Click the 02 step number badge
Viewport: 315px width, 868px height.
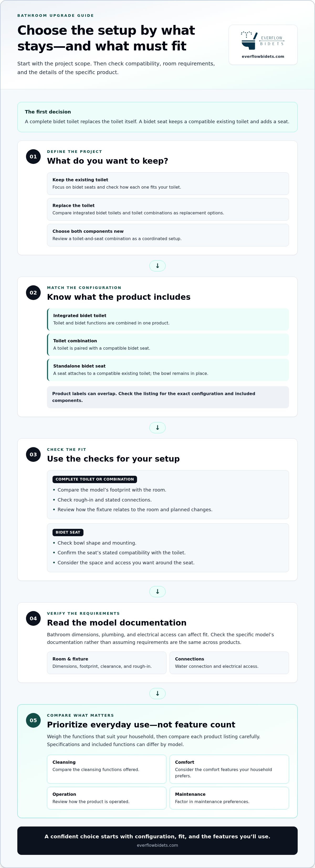pyautogui.click(x=33, y=293)
